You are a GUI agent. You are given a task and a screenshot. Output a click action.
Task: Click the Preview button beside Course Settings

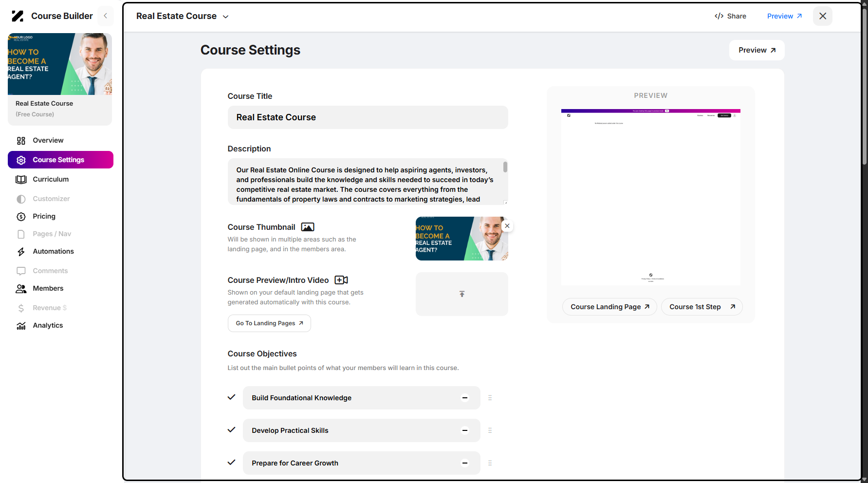pos(757,50)
